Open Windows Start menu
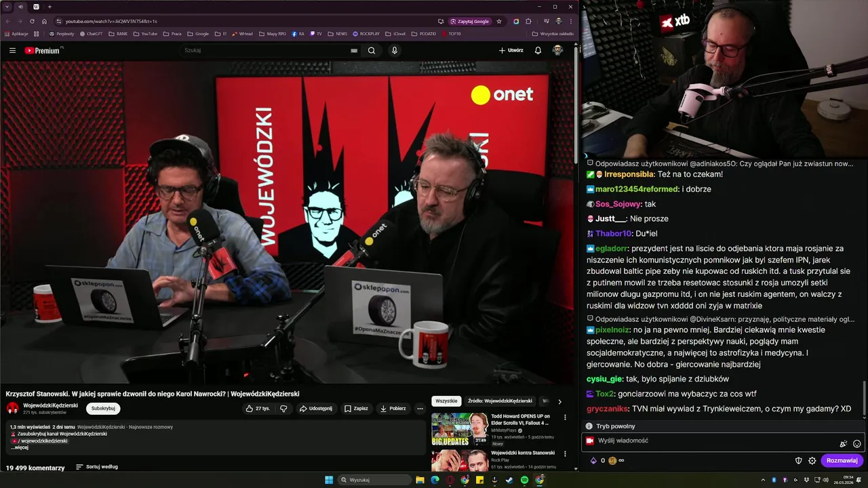Image resolution: width=868 pixels, height=488 pixels. click(329, 480)
